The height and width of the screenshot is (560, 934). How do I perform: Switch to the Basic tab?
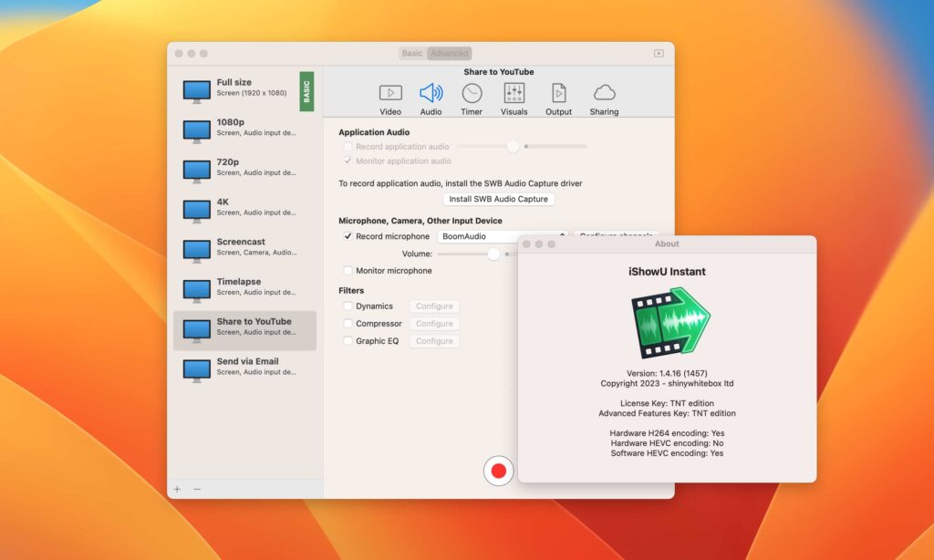[411, 52]
